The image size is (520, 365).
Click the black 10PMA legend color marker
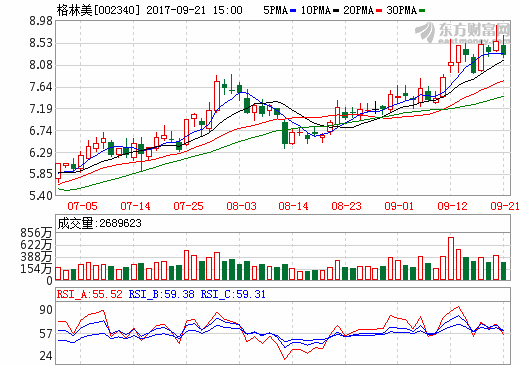click(336, 11)
